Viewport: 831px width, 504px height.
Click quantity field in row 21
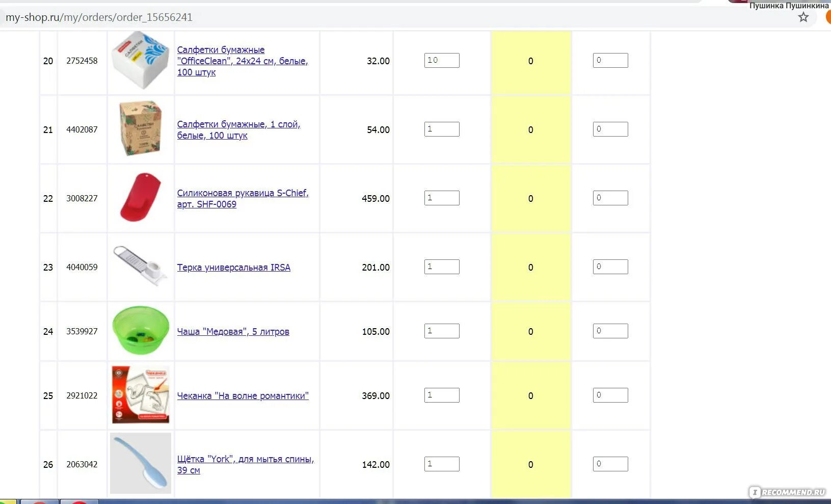tap(442, 129)
